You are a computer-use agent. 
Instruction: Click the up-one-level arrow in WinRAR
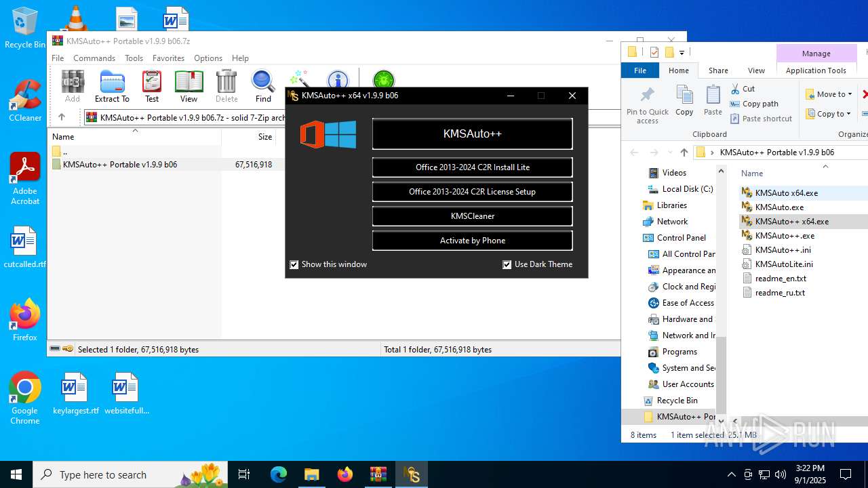(x=61, y=117)
